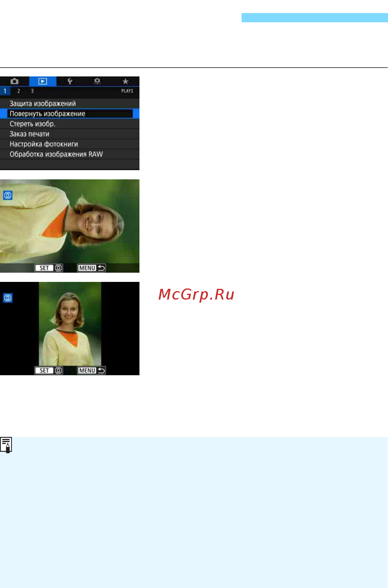Click the note pencil icon
The width and height of the screenshot is (388, 588).
[6, 445]
